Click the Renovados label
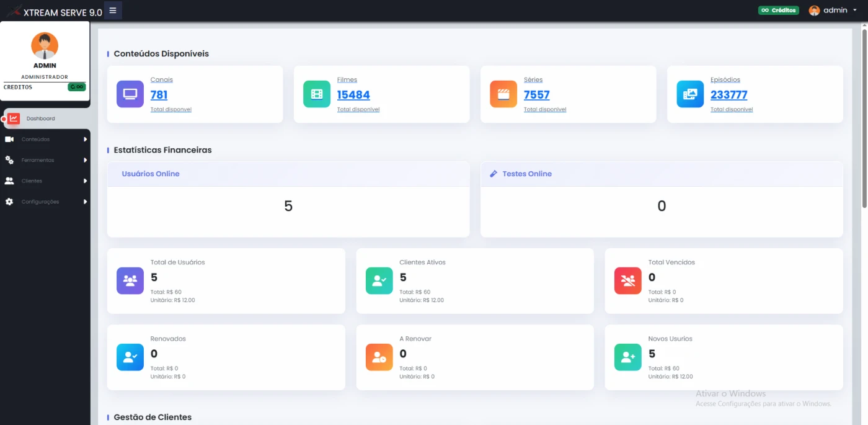 [x=169, y=339]
